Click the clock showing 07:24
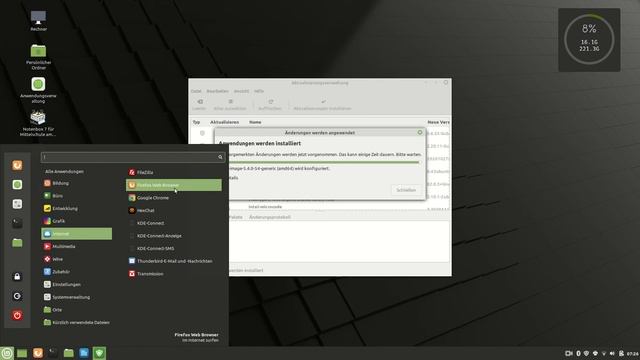Image resolution: width=640 pixels, height=360 pixels. click(633, 353)
